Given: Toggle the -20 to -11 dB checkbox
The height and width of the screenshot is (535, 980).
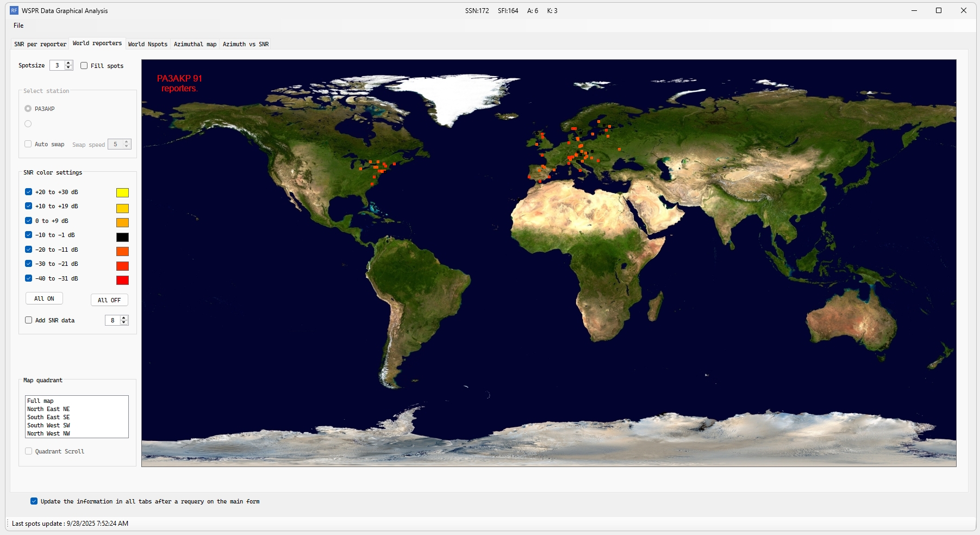Looking at the screenshot, I should click(x=28, y=250).
